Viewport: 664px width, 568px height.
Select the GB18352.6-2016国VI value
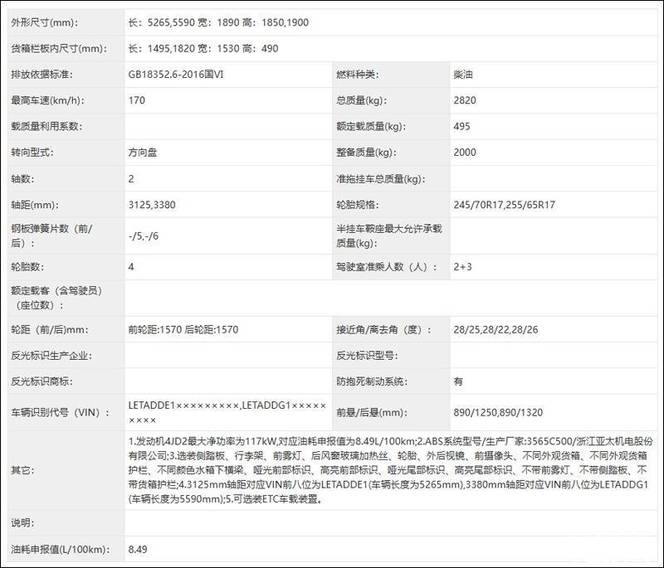pos(176,74)
